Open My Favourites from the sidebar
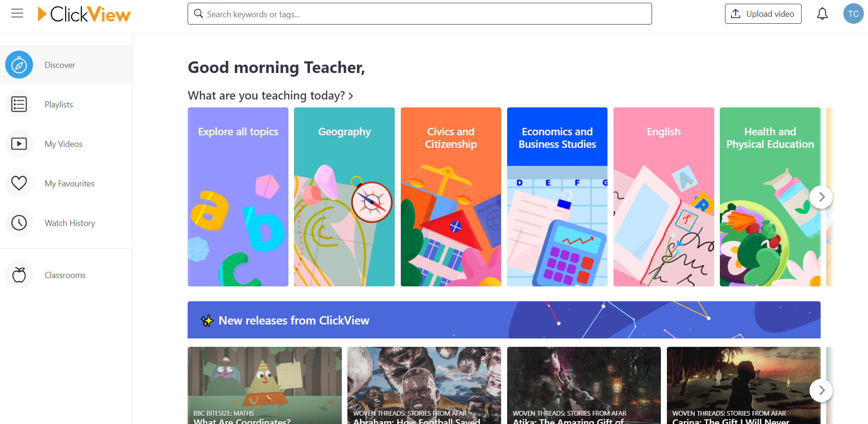The width and height of the screenshot is (868, 424). point(66,183)
